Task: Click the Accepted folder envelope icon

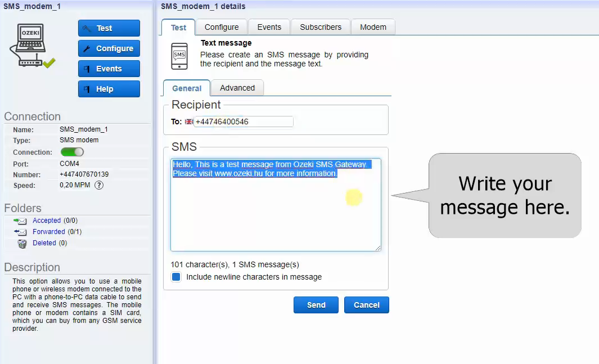Action: tap(20, 221)
